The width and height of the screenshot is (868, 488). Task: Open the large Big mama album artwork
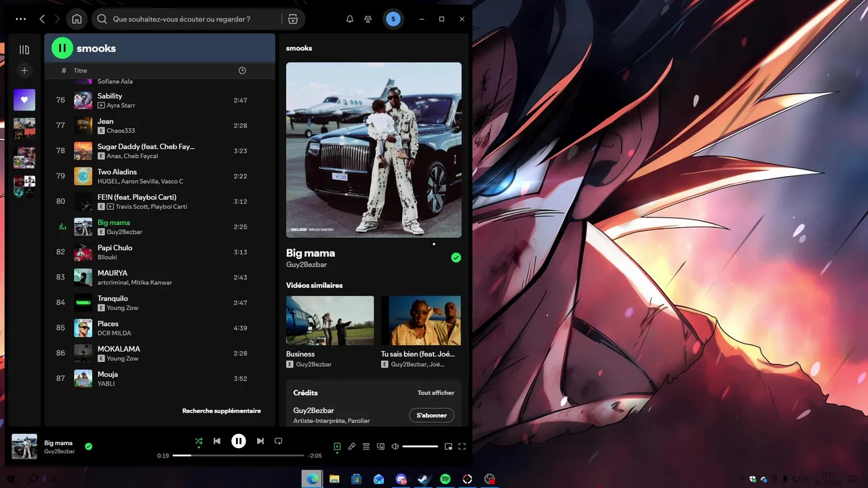(x=374, y=150)
